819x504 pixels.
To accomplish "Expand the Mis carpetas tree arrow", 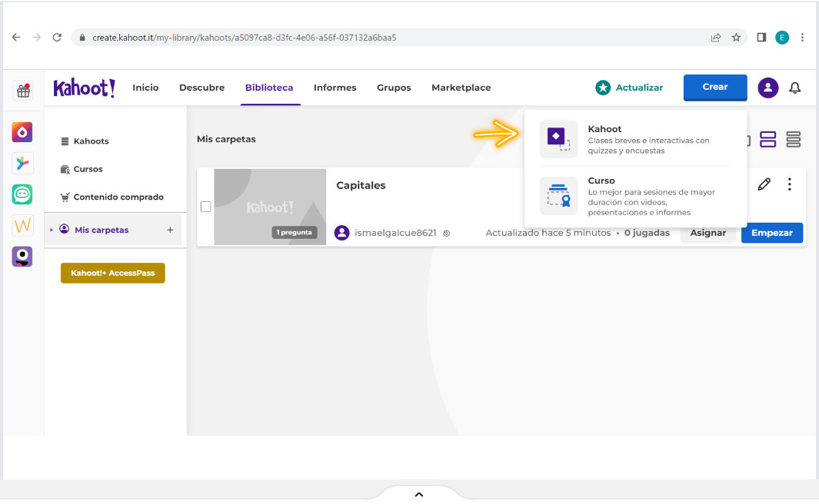I will click(52, 230).
